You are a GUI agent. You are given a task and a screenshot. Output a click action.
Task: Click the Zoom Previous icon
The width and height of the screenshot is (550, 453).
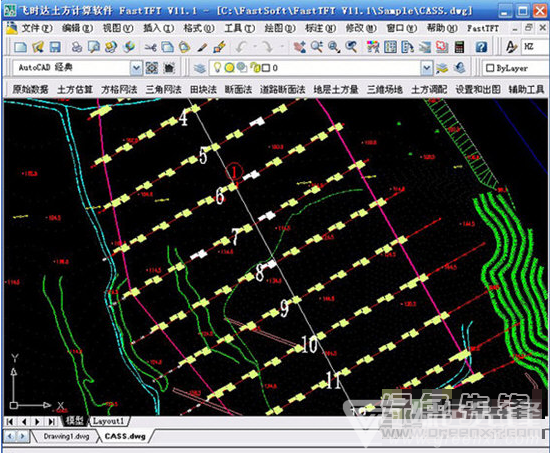(x=351, y=47)
